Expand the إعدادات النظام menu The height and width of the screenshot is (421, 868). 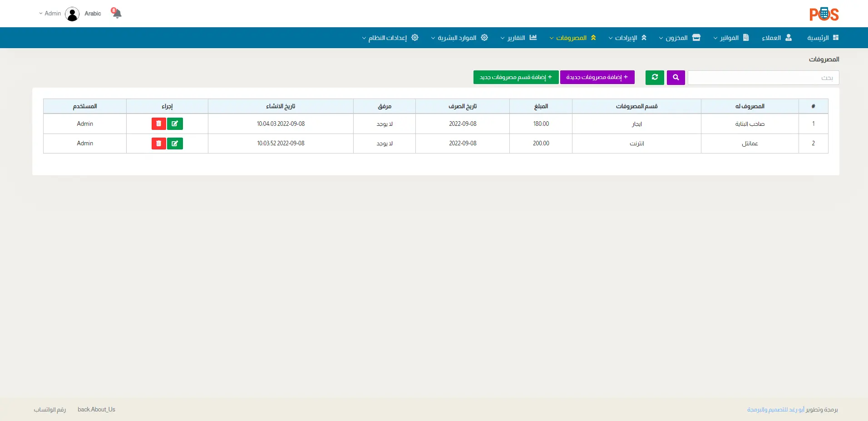[x=390, y=38]
